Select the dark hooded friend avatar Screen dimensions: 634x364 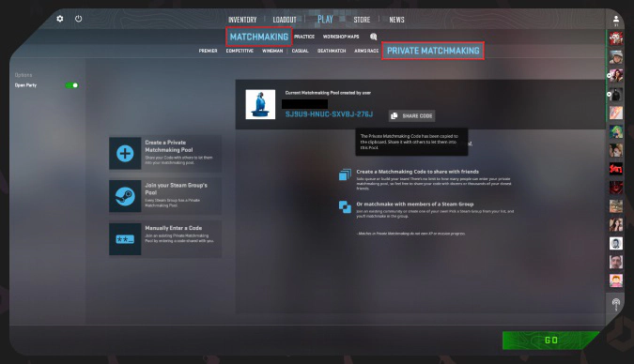tap(616, 95)
